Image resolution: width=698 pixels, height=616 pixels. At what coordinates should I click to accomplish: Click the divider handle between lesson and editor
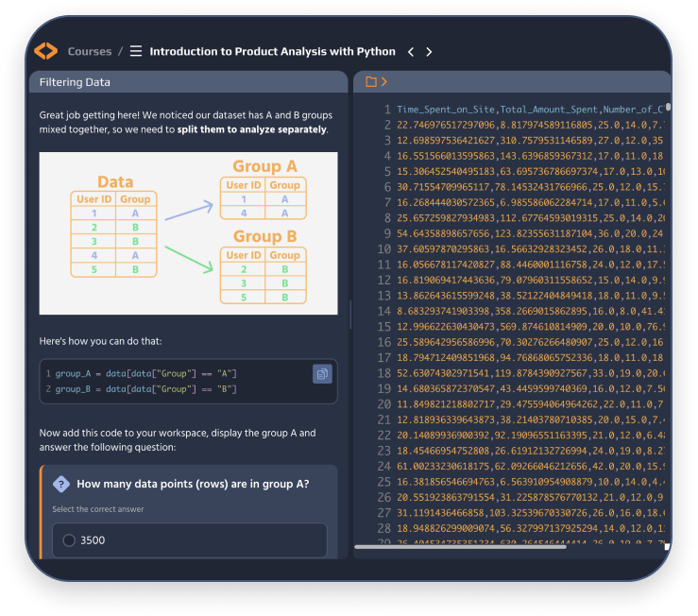point(350,314)
